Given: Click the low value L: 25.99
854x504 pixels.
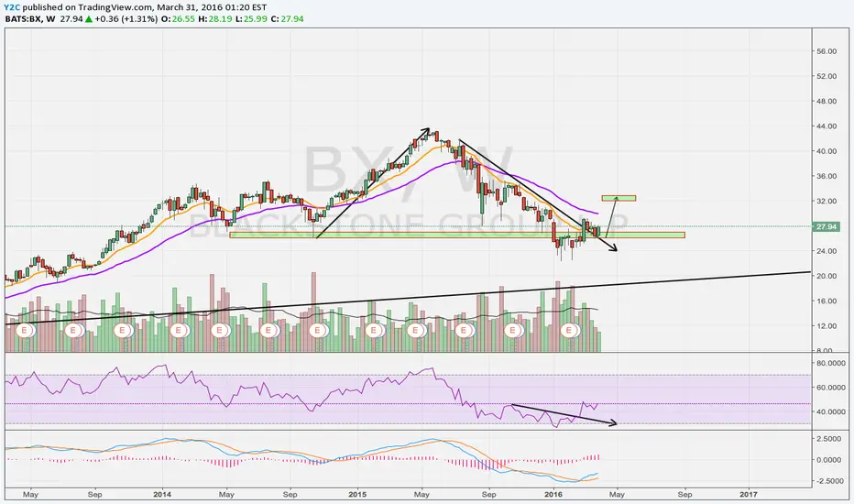Looking at the screenshot, I should click(x=251, y=19).
